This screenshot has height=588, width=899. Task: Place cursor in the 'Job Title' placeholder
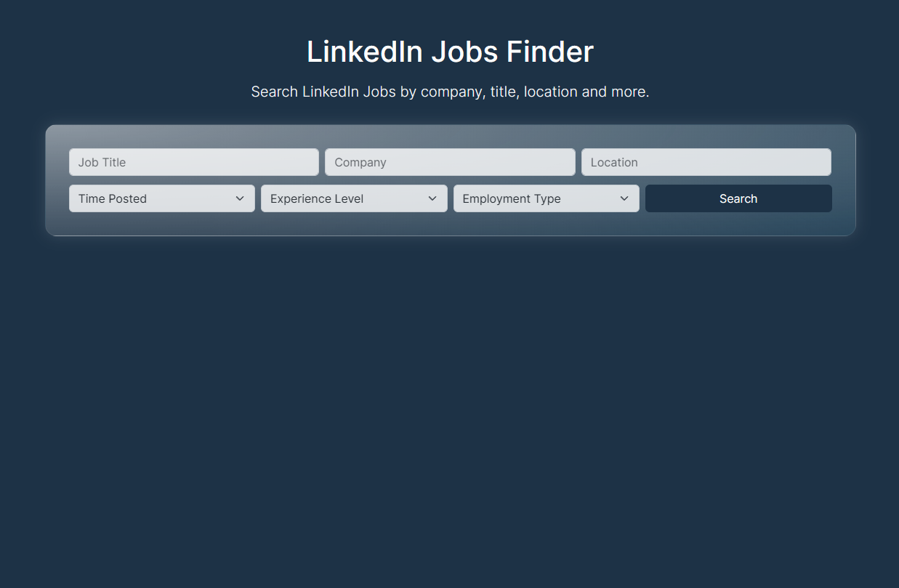102,162
